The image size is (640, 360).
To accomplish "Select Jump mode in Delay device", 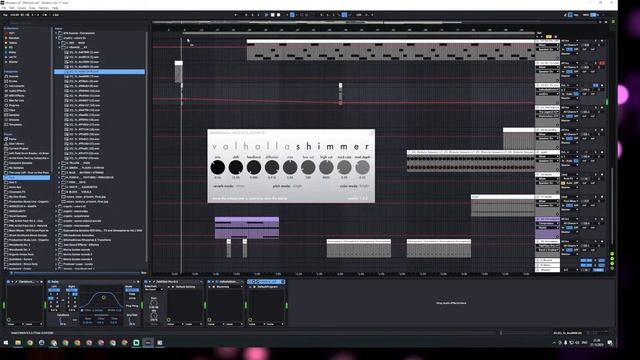I will point(132,298).
